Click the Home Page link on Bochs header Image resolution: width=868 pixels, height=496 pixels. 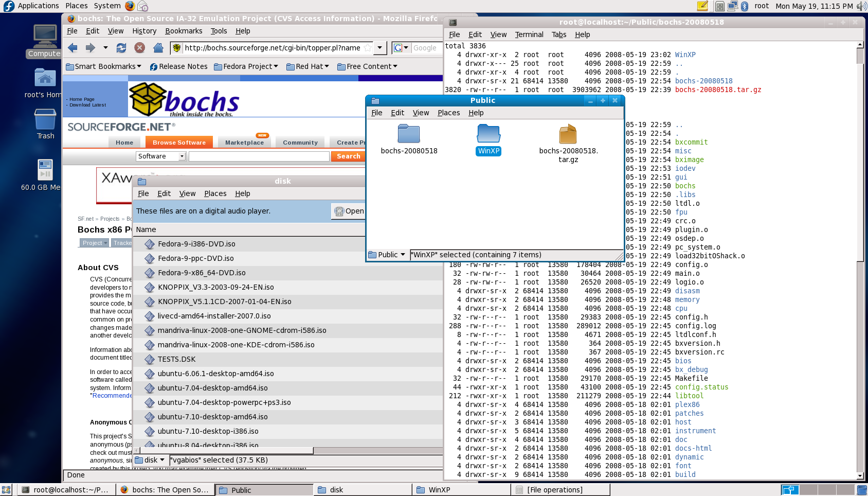pyautogui.click(x=82, y=99)
